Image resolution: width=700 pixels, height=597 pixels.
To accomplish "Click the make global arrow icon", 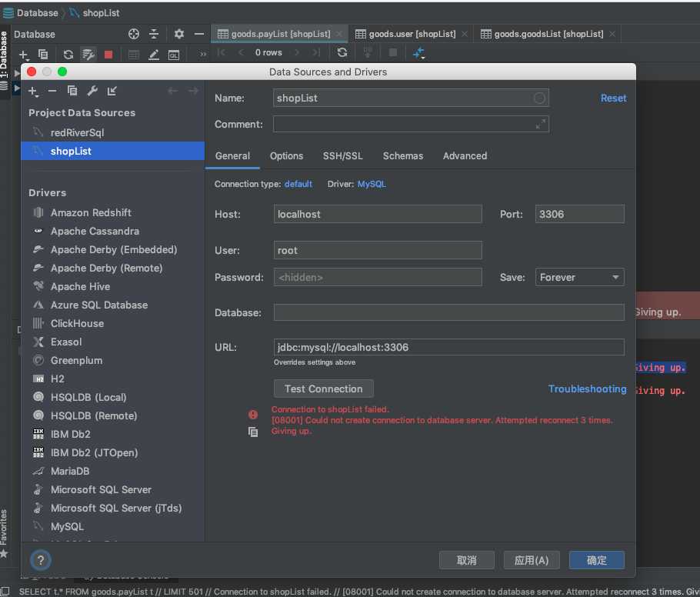I will click(x=112, y=91).
